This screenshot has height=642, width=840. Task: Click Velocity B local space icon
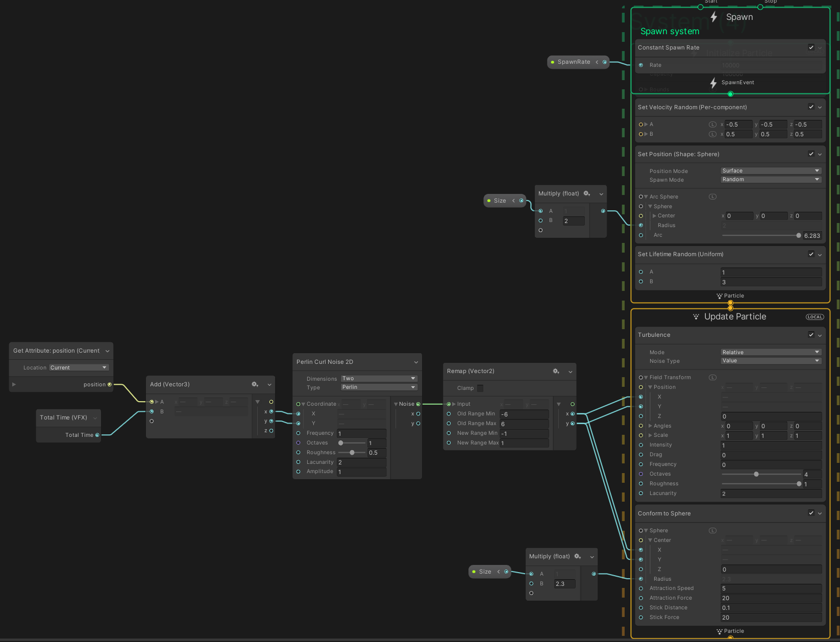pos(713,134)
